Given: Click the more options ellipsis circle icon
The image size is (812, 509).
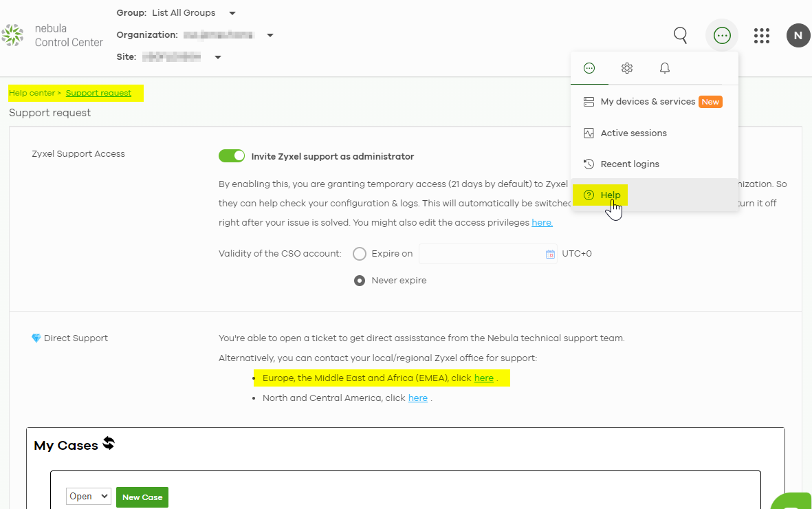Looking at the screenshot, I should (x=722, y=35).
